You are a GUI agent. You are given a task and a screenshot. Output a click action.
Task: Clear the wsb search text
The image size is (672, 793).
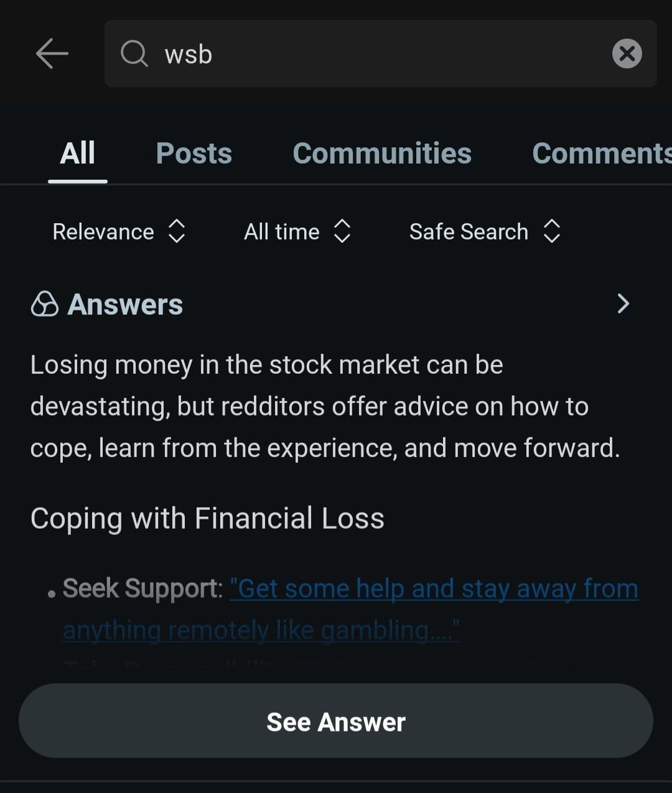627,53
